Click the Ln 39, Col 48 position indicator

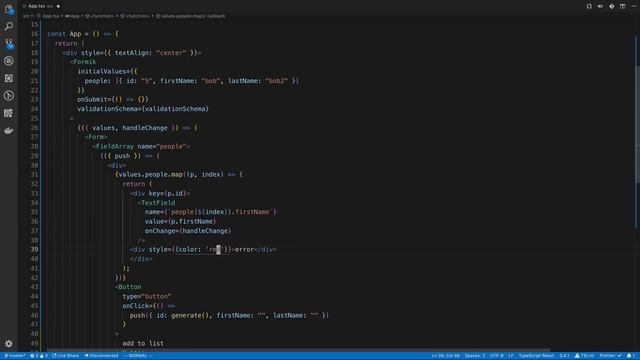(x=445, y=356)
